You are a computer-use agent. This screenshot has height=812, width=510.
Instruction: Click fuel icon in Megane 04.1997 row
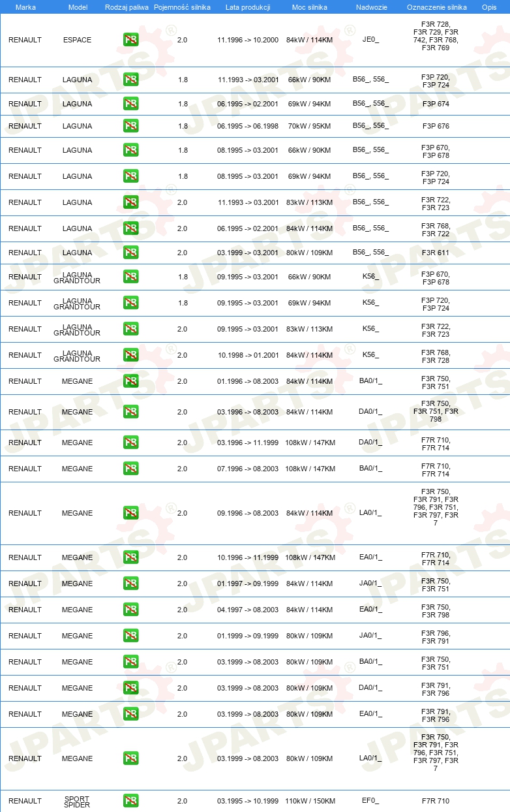(x=130, y=610)
